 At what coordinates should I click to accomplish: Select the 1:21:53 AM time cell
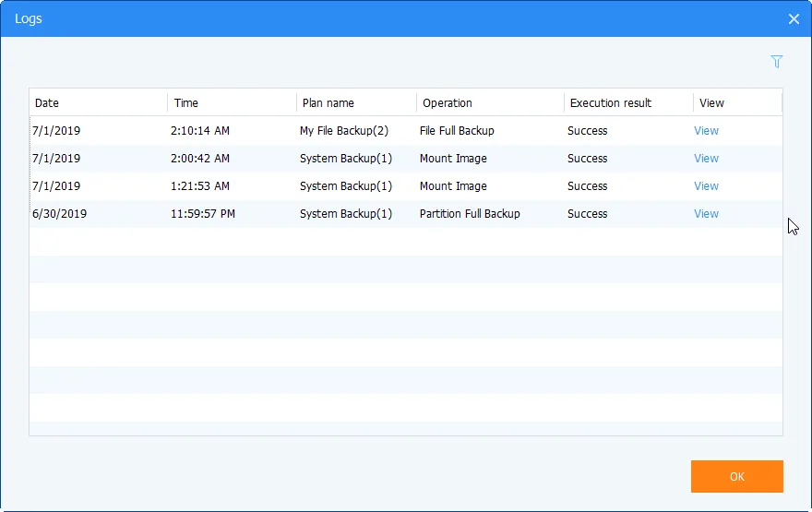[200, 185]
